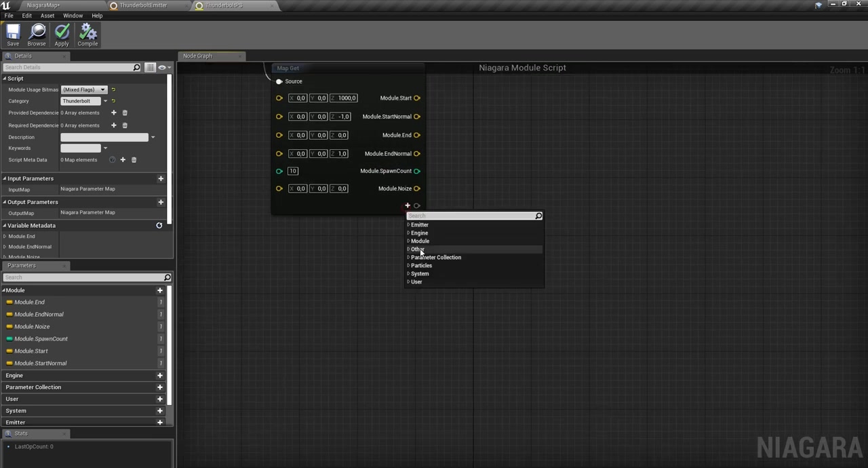Select Other in the parameter category popup
This screenshot has width=868, height=468.
coord(416,249)
